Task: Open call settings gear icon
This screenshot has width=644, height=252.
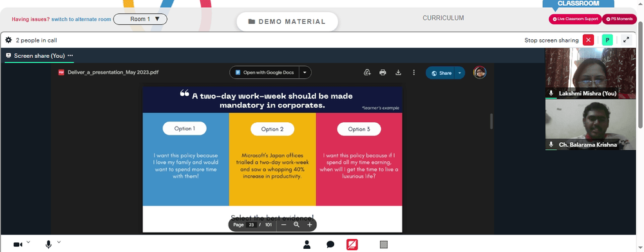Action: [x=8, y=40]
